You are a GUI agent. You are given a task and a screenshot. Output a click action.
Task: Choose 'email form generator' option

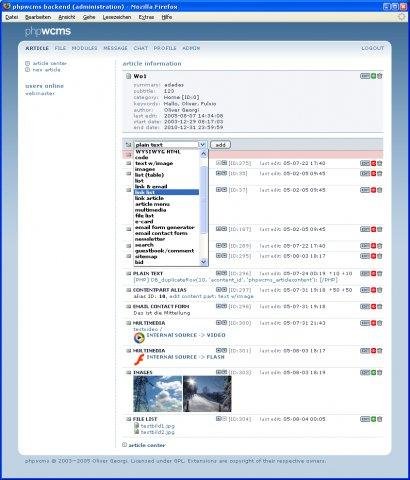[x=165, y=227]
